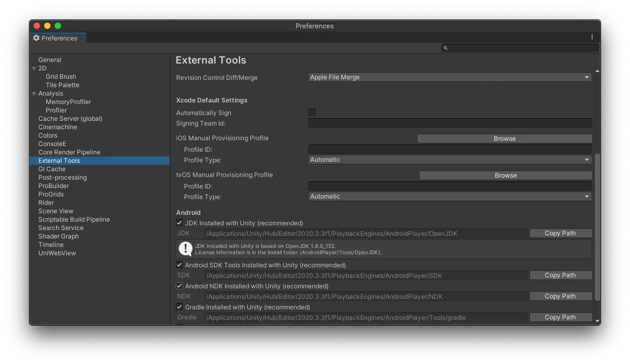Click the JDK warning info icon

(185, 249)
